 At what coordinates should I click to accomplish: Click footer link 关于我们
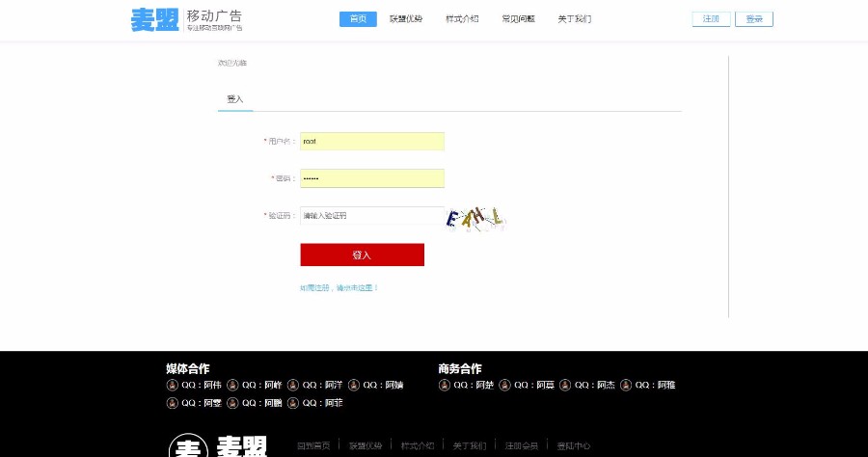pos(470,446)
